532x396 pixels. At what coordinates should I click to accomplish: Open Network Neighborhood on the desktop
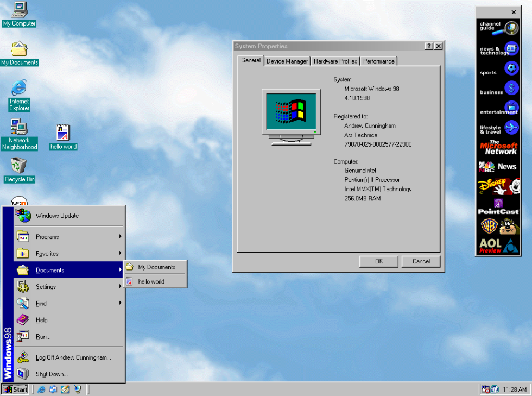[20, 129]
